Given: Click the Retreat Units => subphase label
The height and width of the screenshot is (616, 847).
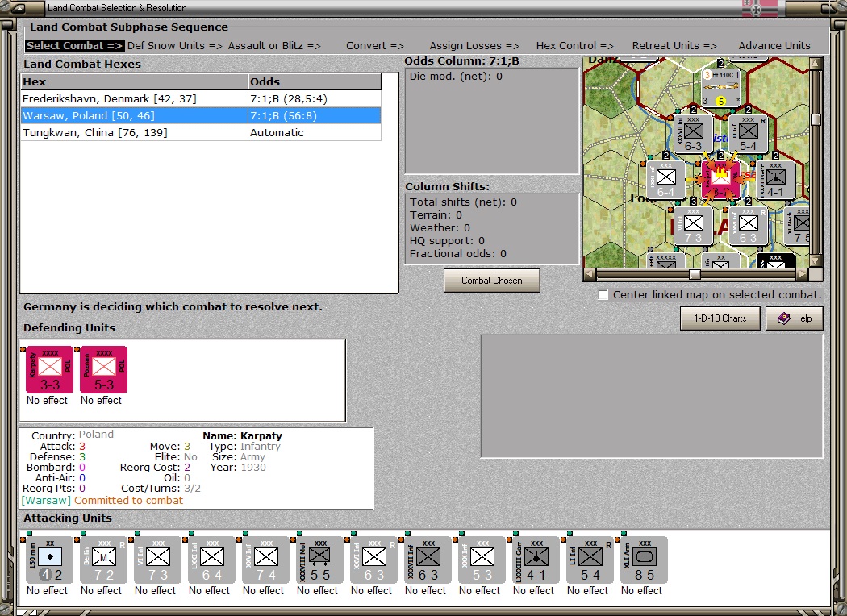Looking at the screenshot, I should coord(674,46).
